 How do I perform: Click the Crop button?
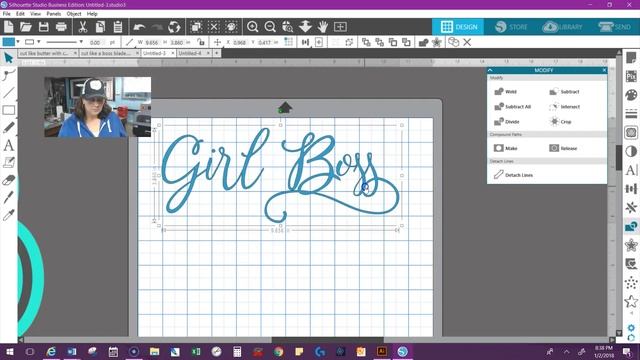coord(561,122)
